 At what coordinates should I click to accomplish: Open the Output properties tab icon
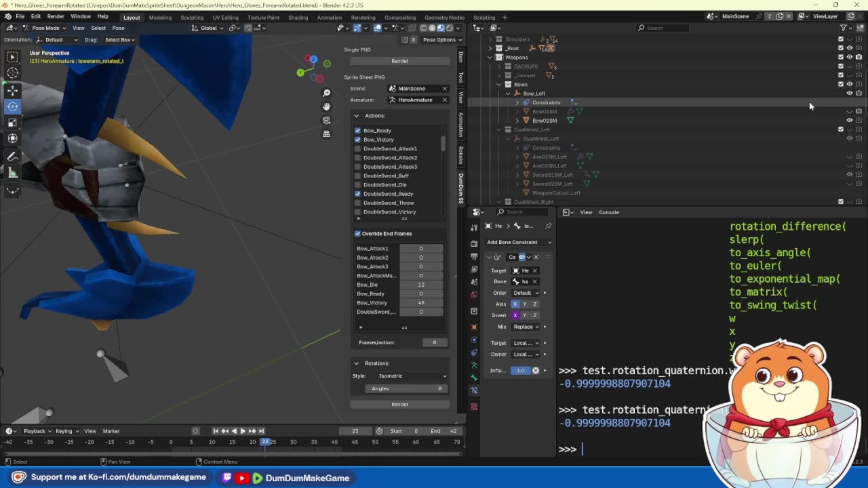474,256
